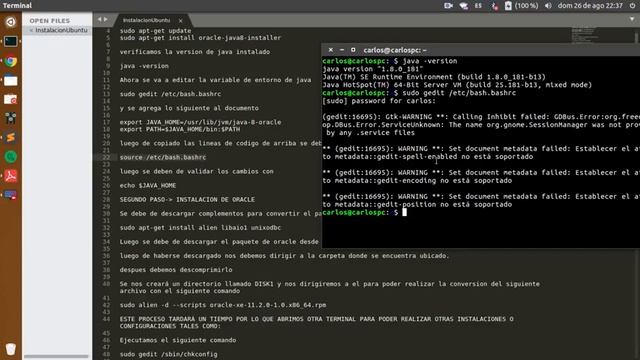Click the sidebar horizontal scrollbar
The height and width of the screenshot is (360, 640).
(56, 357)
